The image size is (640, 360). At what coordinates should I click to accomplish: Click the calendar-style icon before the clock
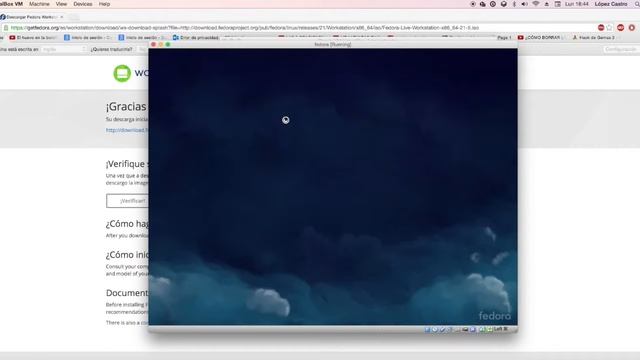pos(558,4)
